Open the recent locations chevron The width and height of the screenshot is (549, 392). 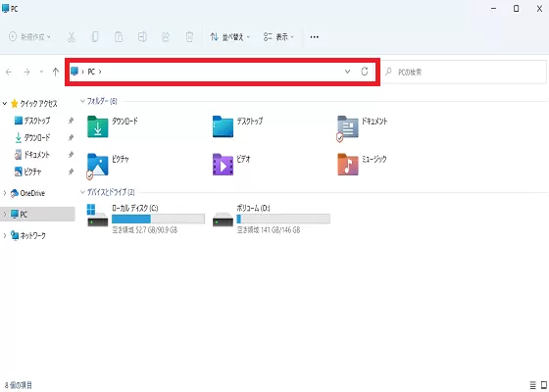(41, 72)
